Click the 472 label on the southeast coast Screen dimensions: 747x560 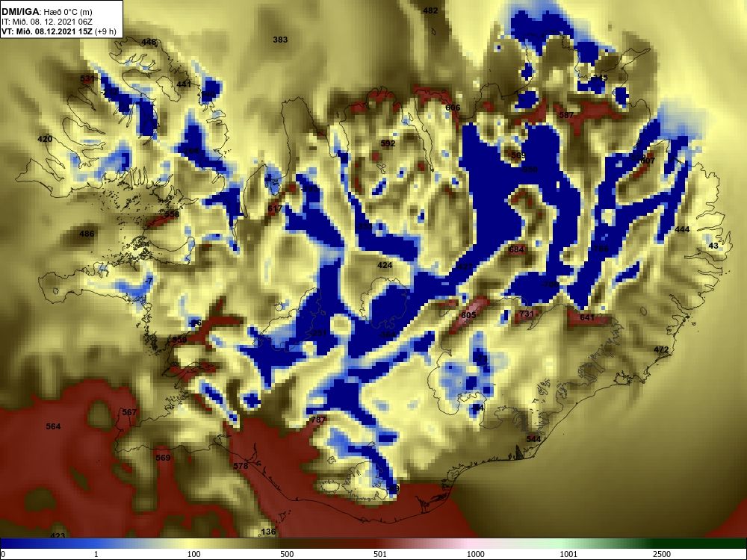661,349
